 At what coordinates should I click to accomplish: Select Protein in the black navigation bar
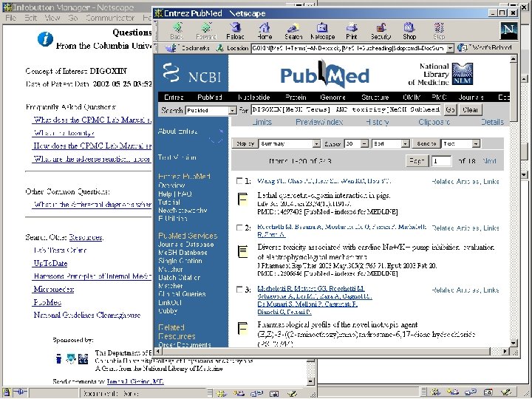point(296,98)
